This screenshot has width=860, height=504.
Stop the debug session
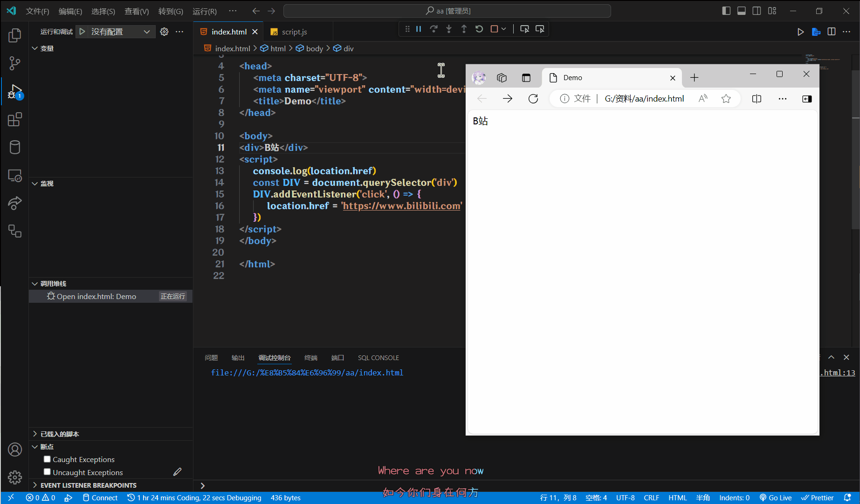click(494, 29)
